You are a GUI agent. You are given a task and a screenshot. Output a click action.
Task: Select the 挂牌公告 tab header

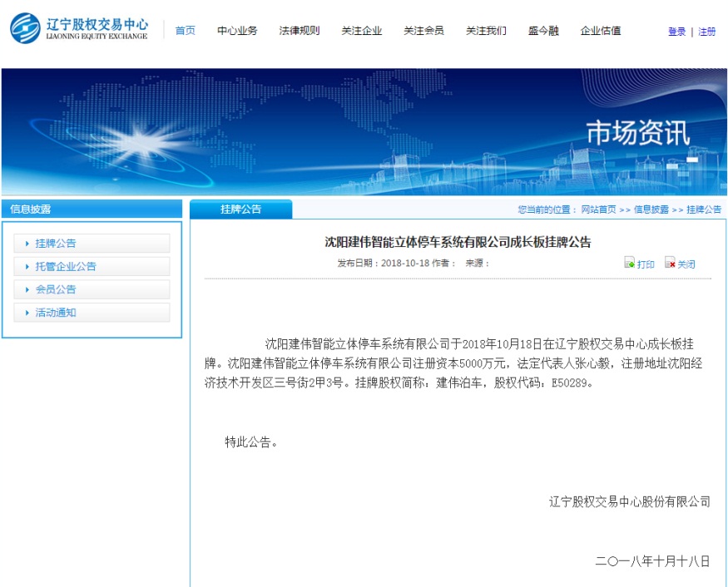[x=241, y=210]
